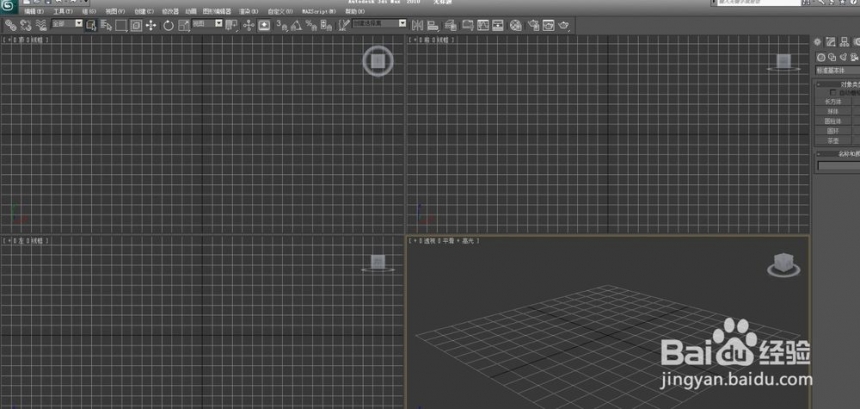The height and width of the screenshot is (409, 860).
Task: Click the 茶壶 teapot button
Action: click(833, 141)
